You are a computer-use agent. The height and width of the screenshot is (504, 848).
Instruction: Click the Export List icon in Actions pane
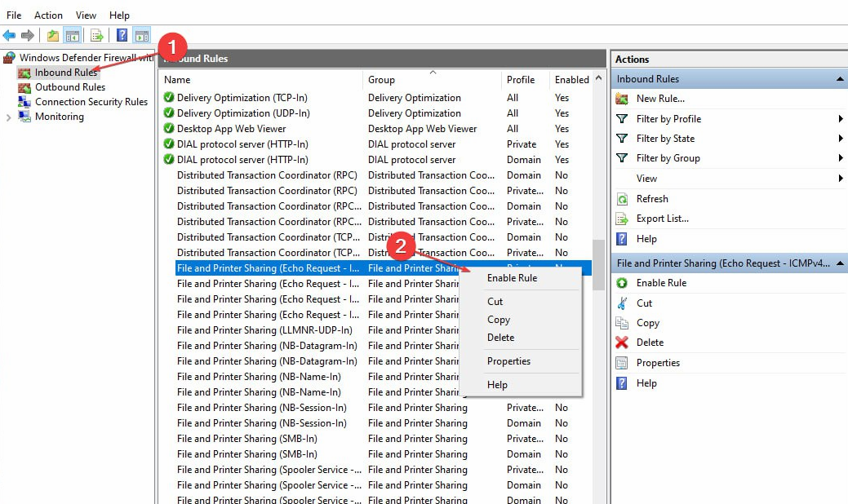(x=622, y=219)
